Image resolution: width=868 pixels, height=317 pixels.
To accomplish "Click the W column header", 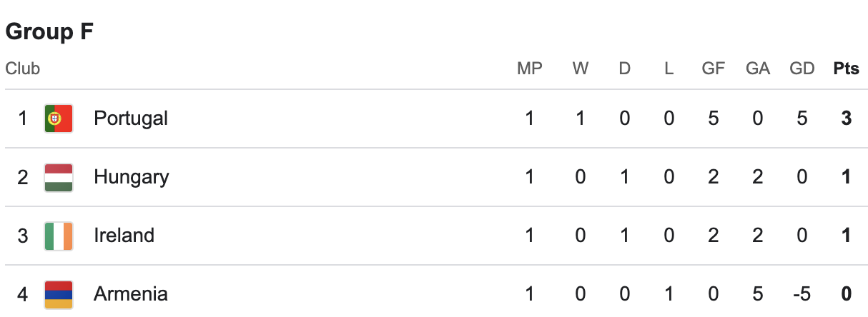I will click(580, 69).
